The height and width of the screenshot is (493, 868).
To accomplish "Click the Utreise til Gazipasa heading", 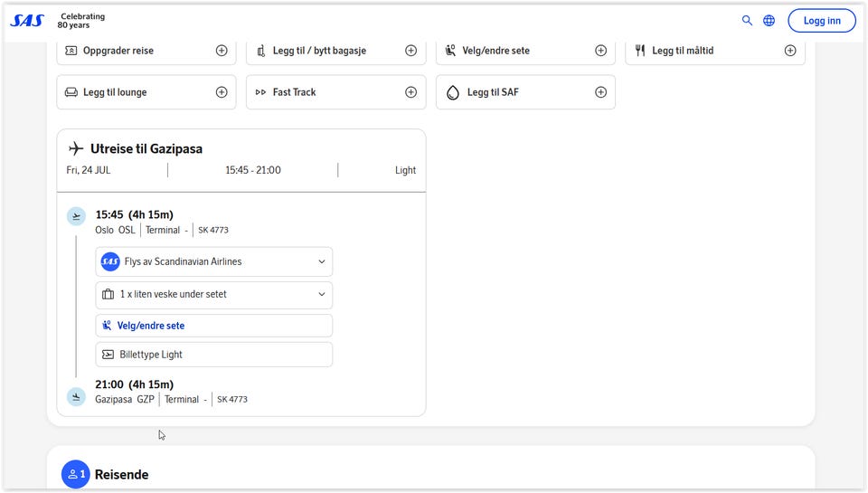I will (x=146, y=148).
